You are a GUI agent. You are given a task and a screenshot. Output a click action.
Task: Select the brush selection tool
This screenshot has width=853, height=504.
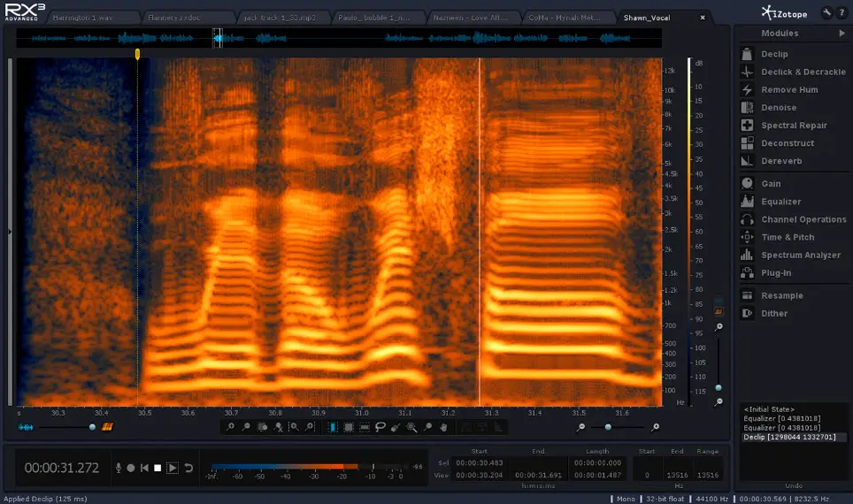[x=396, y=427]
